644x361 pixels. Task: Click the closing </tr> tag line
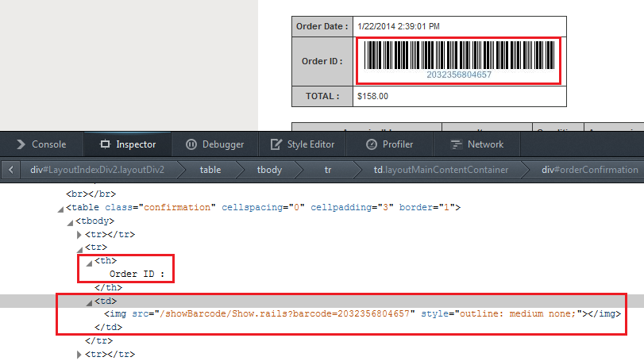click(99, 340)
